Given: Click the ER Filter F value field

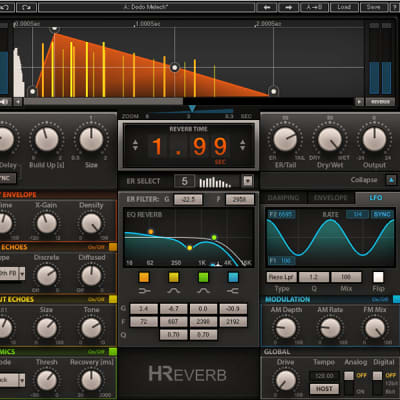Looking at the screenshot, I should coord(239,199).
